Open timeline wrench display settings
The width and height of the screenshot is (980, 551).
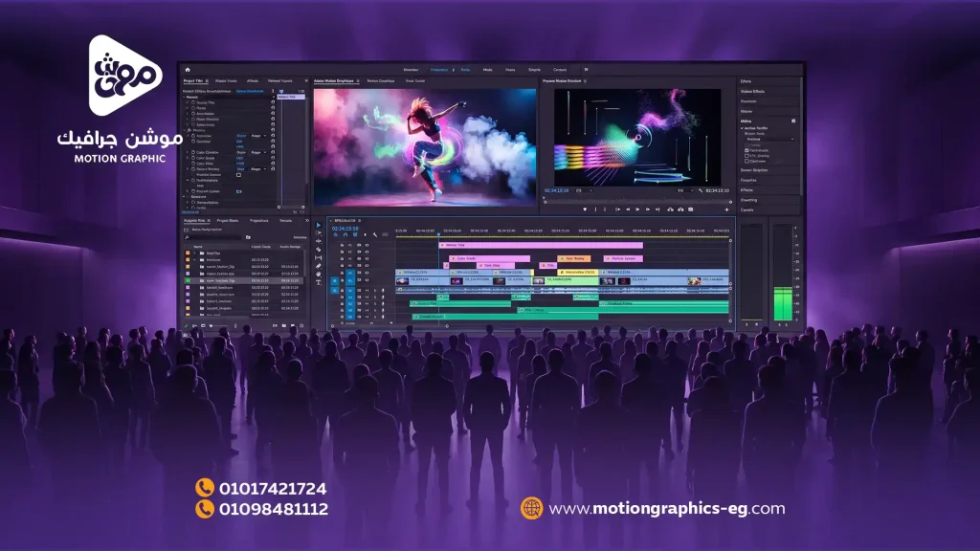(x=375, y=234)
